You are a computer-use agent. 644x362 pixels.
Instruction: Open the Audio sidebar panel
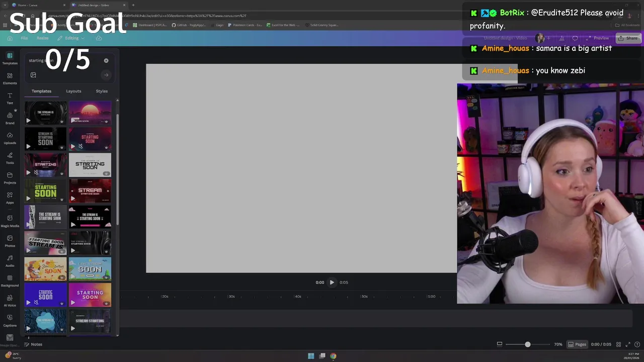point(10,260)
